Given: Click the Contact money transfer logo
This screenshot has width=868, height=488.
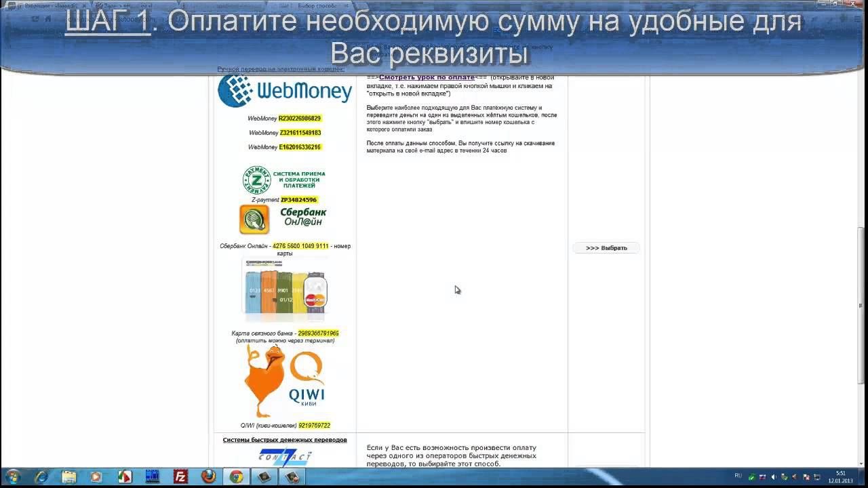Looking at the screenshot, I should pos(285,457).
